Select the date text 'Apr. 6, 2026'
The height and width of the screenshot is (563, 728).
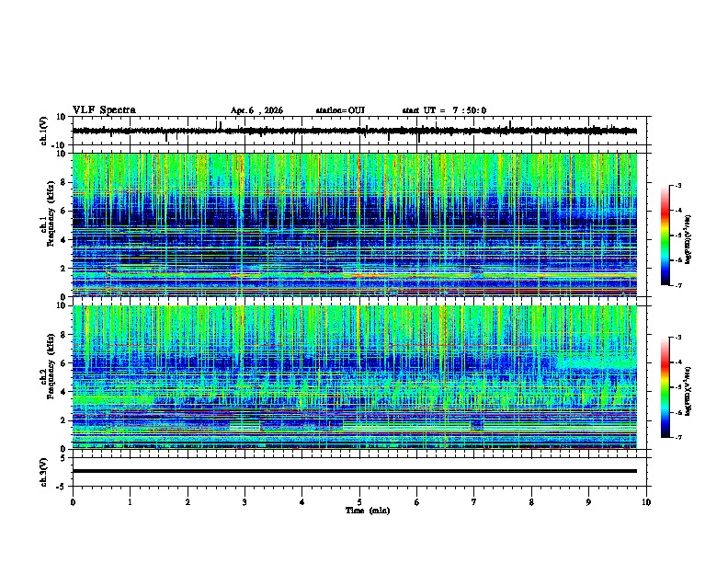click(256, 110)
